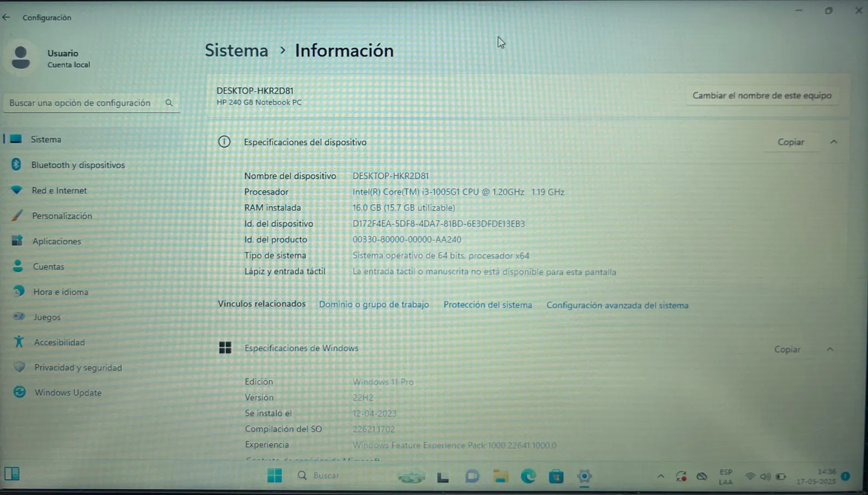Click the search magnifier in settings search
This screenshot has height=495, width=868.
point(169,103)
